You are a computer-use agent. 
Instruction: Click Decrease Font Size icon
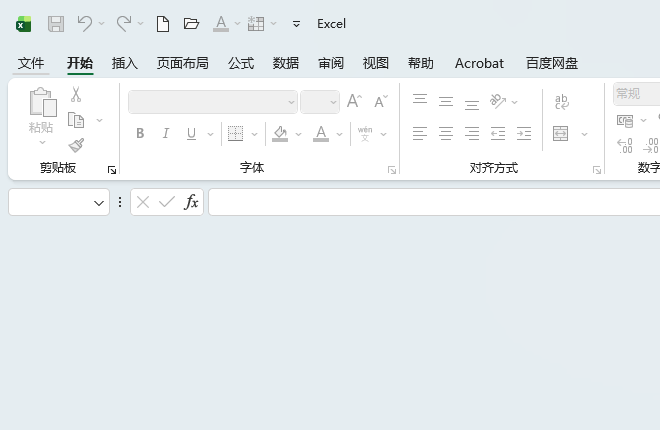(381, 101)
